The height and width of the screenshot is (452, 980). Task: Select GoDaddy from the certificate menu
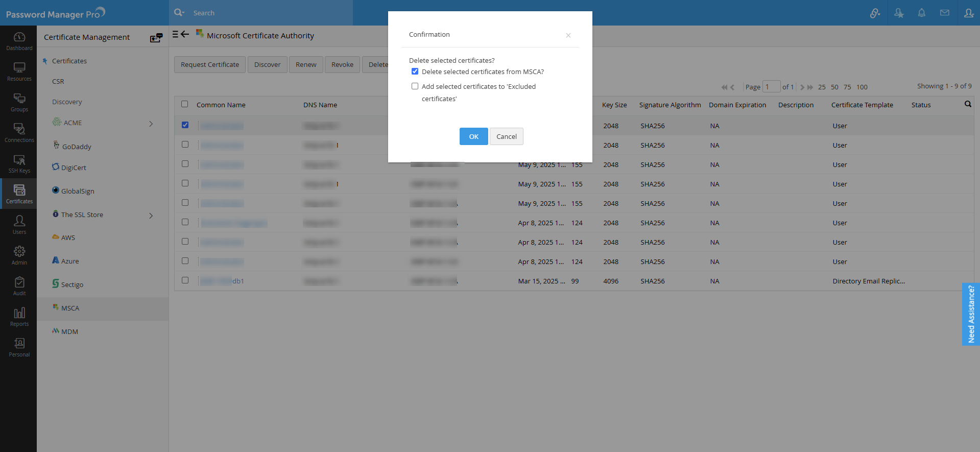click(77, 147)
